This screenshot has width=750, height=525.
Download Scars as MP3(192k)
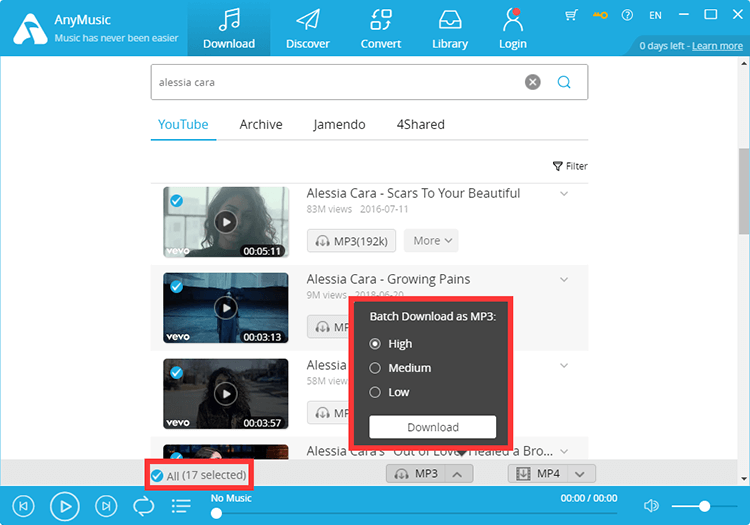pos(351,241)
